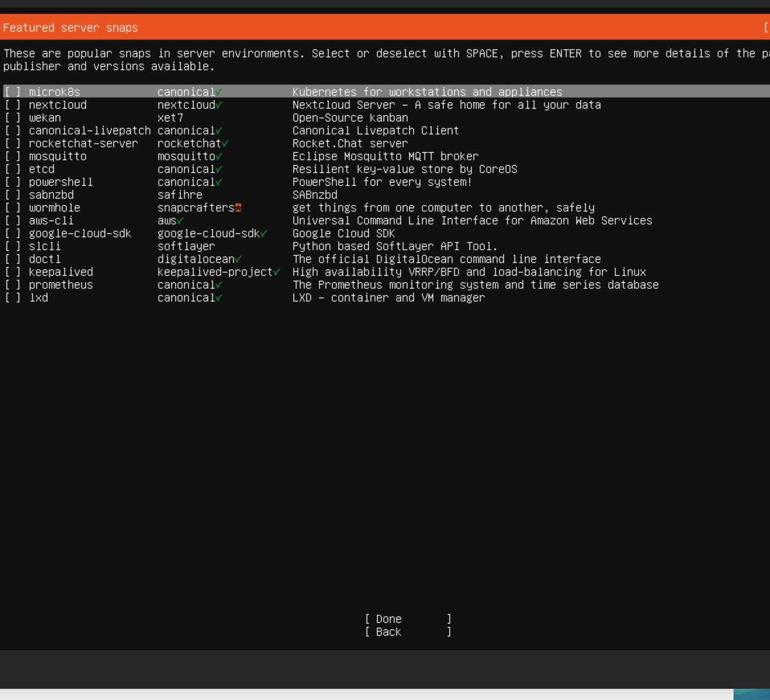Enable the canonical-livepatch checkbox

coord(12,131)
